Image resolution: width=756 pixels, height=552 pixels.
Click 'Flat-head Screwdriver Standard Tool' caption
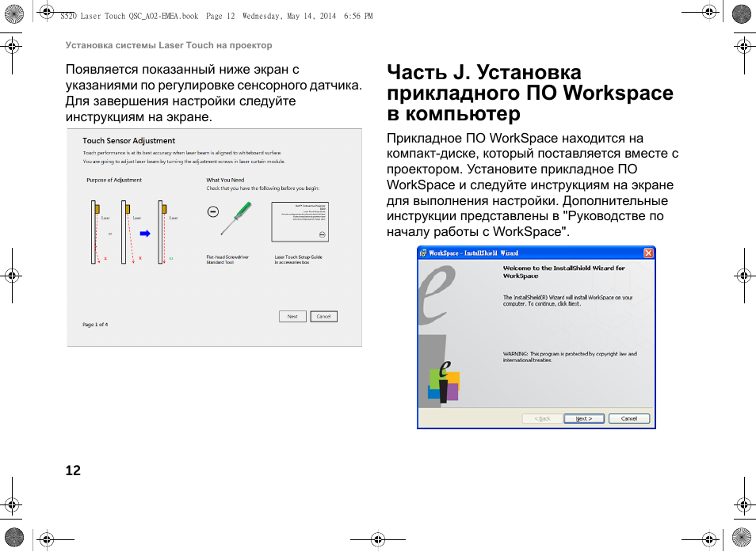(227, 260)
